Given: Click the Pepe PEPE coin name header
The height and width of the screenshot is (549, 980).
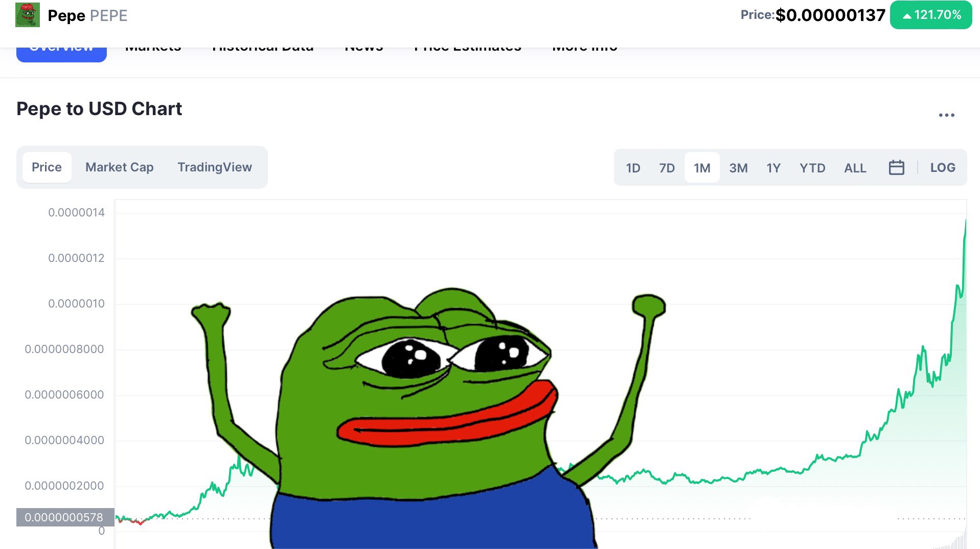Looking at the screenshot, I should coord(87,15).
